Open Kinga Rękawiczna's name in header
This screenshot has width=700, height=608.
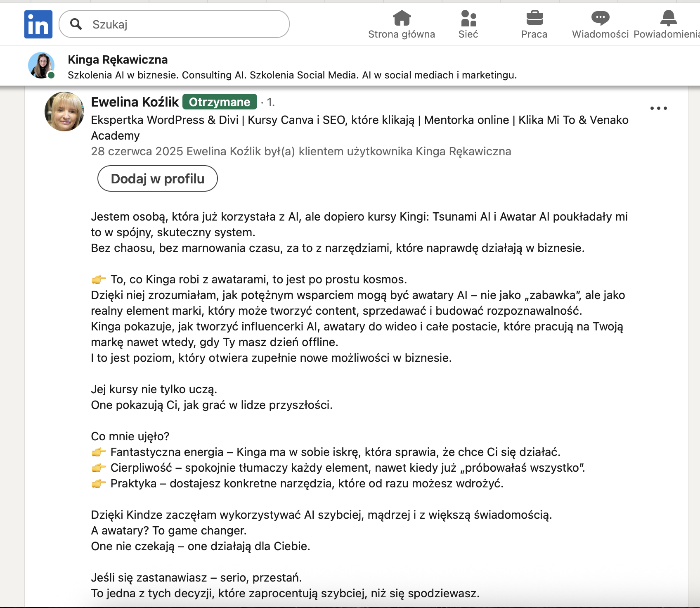click(118, 59)
